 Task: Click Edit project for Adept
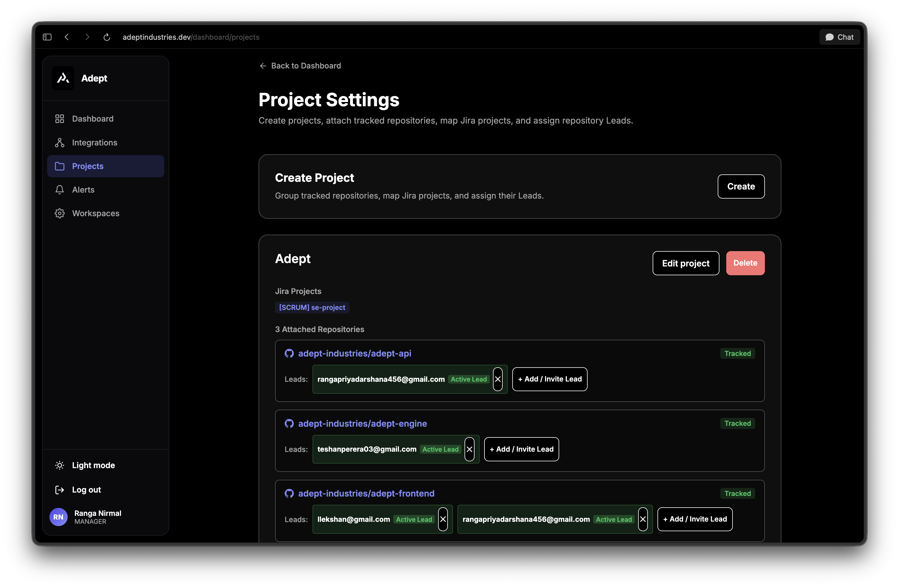click(x=686, y=263)
